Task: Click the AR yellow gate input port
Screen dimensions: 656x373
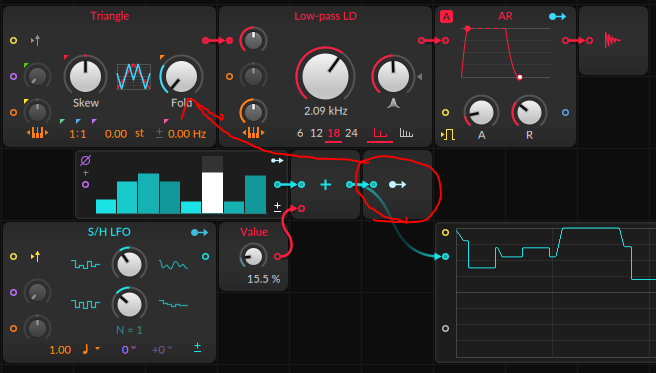Action: pyautogui.click(x=446, y=112)
